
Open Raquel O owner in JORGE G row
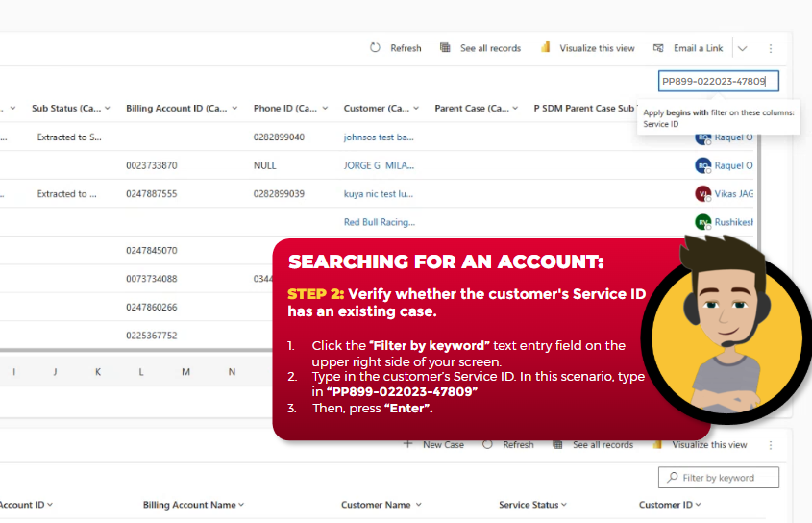click(733, 165)
